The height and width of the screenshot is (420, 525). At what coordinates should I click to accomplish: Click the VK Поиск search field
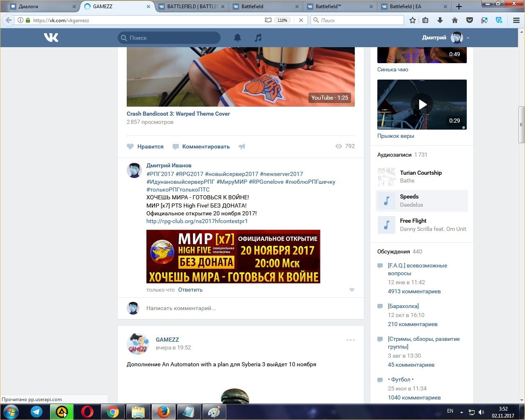click(169, 38)
